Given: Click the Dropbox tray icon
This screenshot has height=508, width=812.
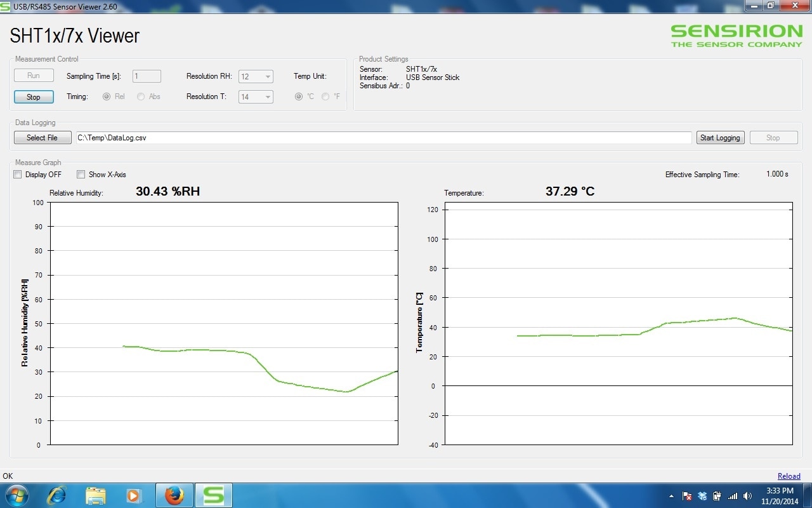Looking at the screenshot, I should point(702,496).
